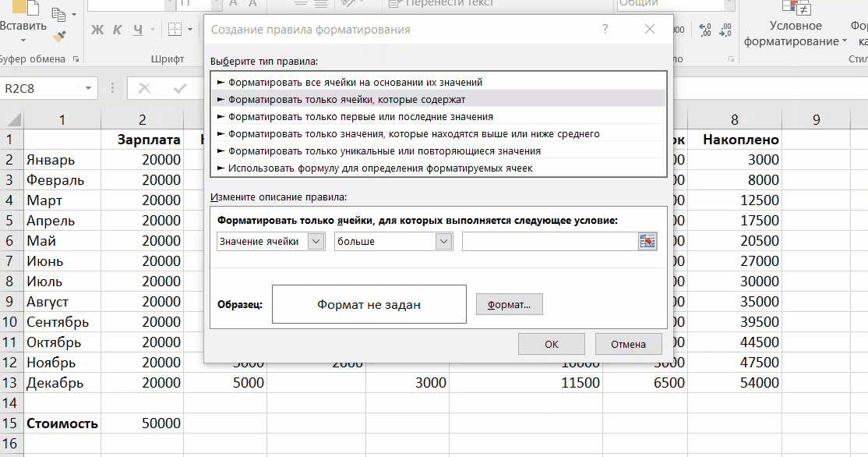Click the Январь cell
868x457 pixels.
(62, 160)
